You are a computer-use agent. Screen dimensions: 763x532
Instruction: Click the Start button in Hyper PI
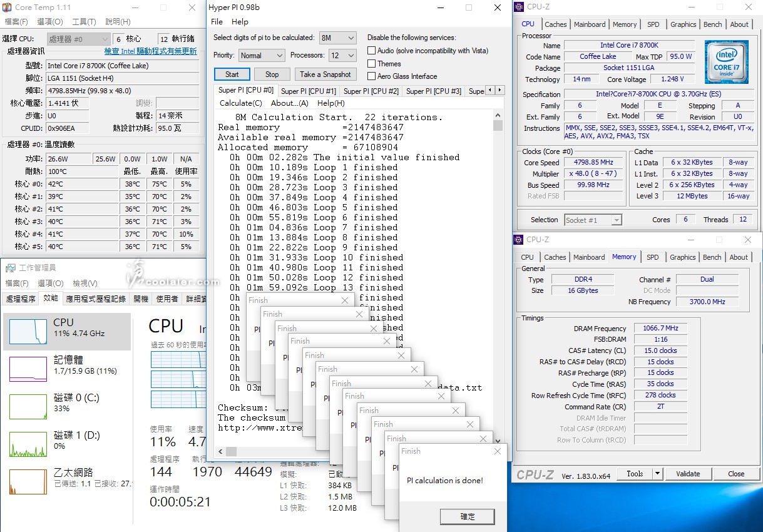(232, 74)
